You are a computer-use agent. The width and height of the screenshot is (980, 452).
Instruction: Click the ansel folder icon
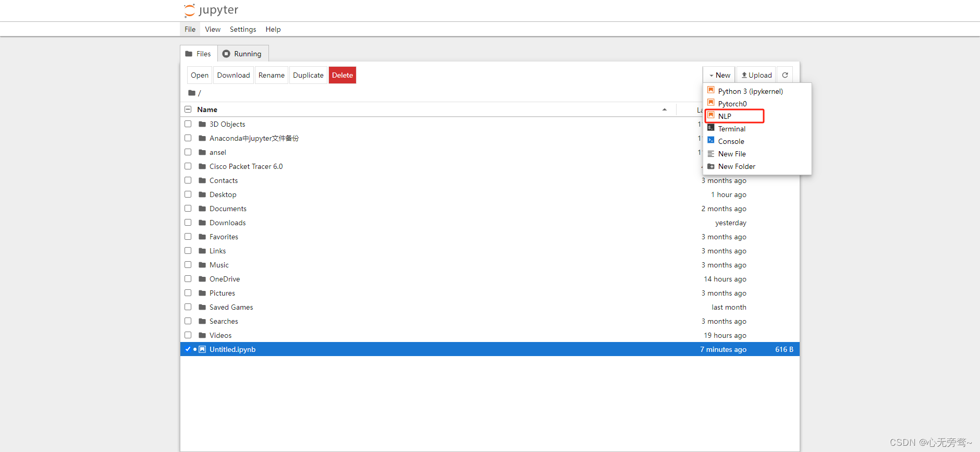pyautogui.click(x=202, y=152)
